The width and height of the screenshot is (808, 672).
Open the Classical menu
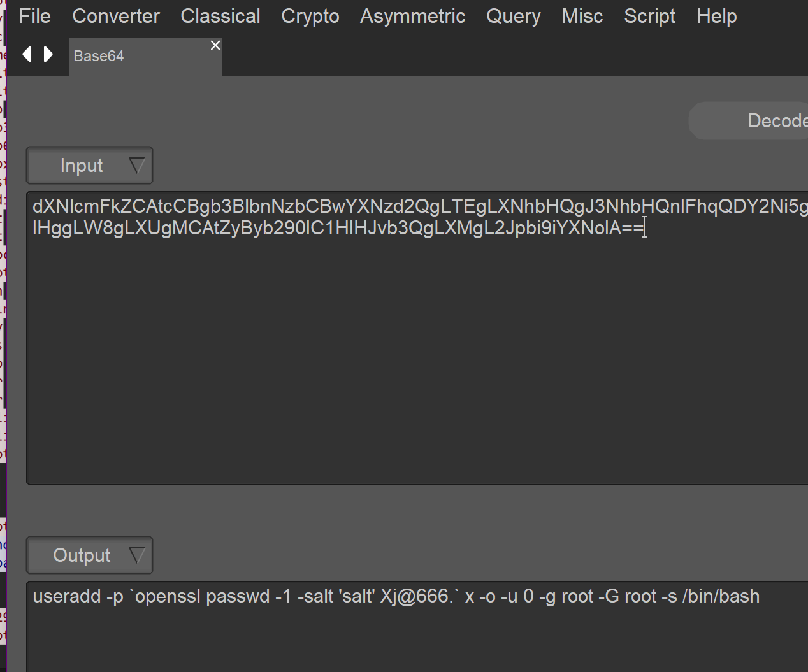[220, 16]
